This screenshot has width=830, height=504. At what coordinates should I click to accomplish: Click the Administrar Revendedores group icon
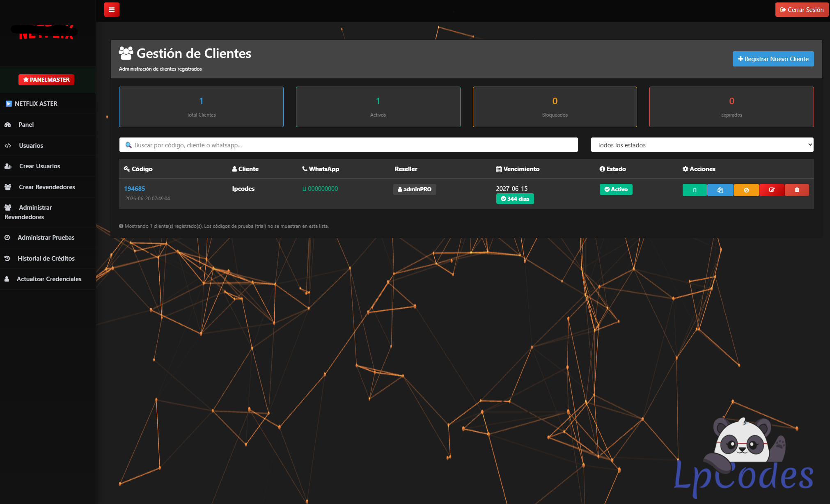[x=8, y=208]
